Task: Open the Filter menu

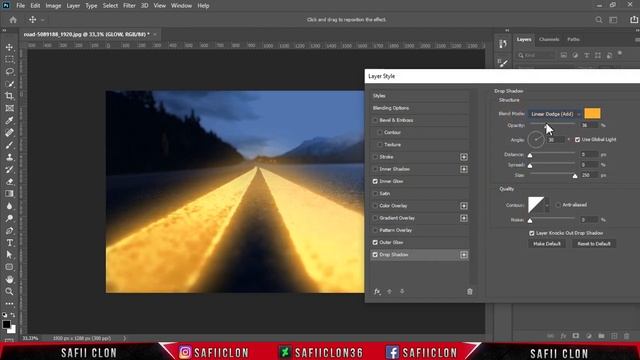Action: click(x=129, y=6)
